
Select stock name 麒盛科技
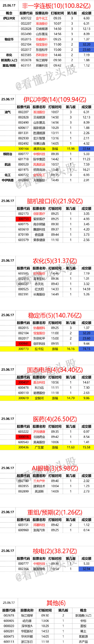39,229
